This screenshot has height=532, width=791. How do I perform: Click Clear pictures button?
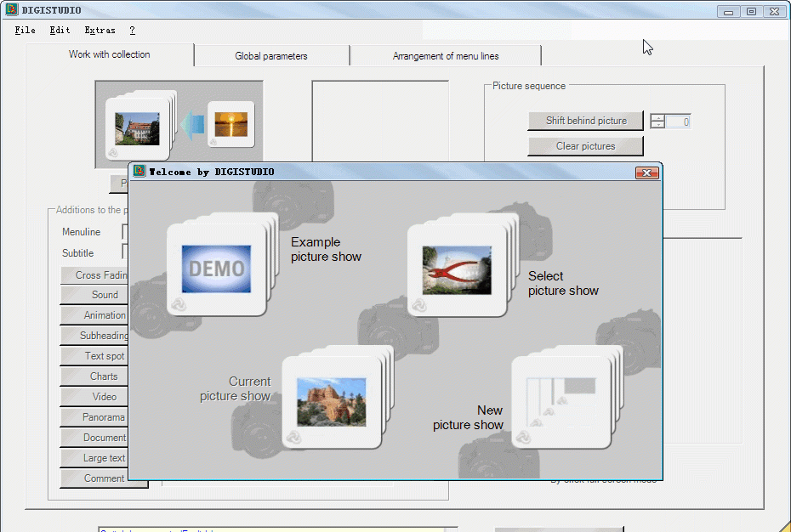[x=586, y=146]
